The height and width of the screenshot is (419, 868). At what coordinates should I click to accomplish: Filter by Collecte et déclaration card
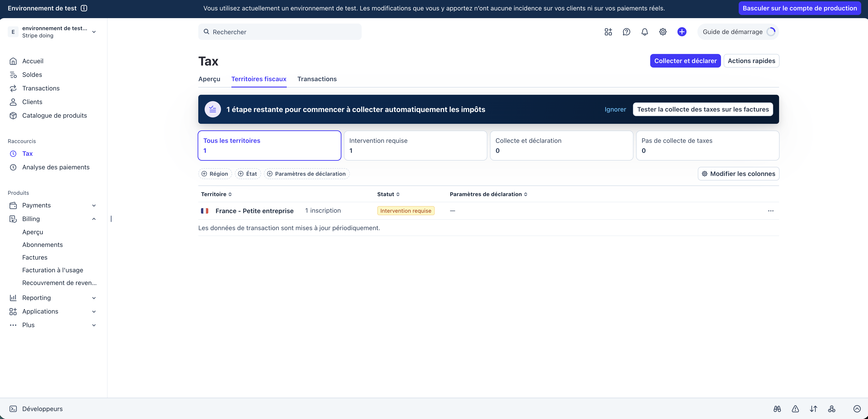(562, 146)
